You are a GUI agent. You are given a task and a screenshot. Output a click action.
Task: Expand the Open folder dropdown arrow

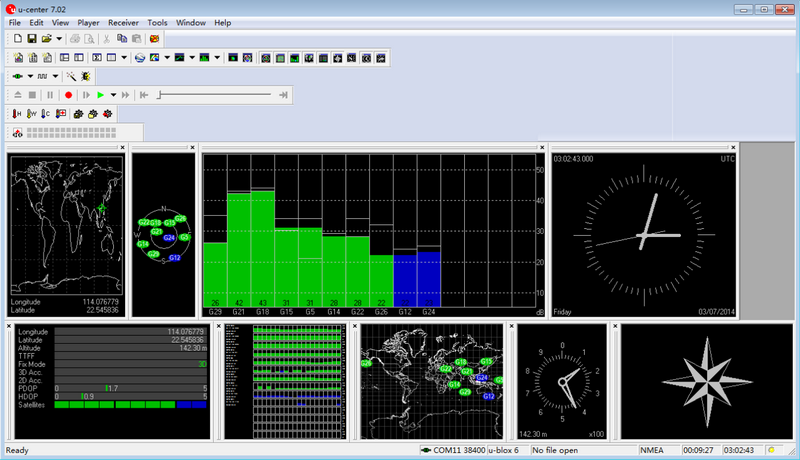(60, 38)
